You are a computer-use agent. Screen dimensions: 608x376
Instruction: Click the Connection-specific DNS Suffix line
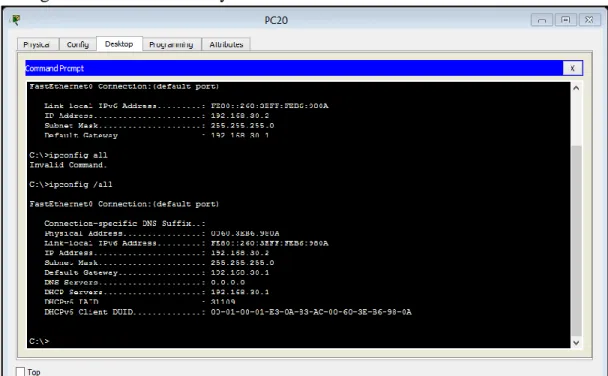coord(124,224)
